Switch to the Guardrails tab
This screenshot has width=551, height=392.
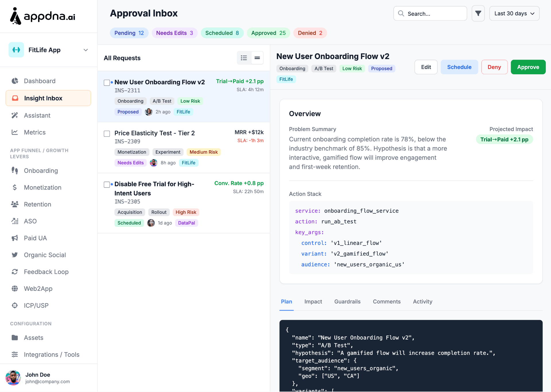(x=347, y=301)
